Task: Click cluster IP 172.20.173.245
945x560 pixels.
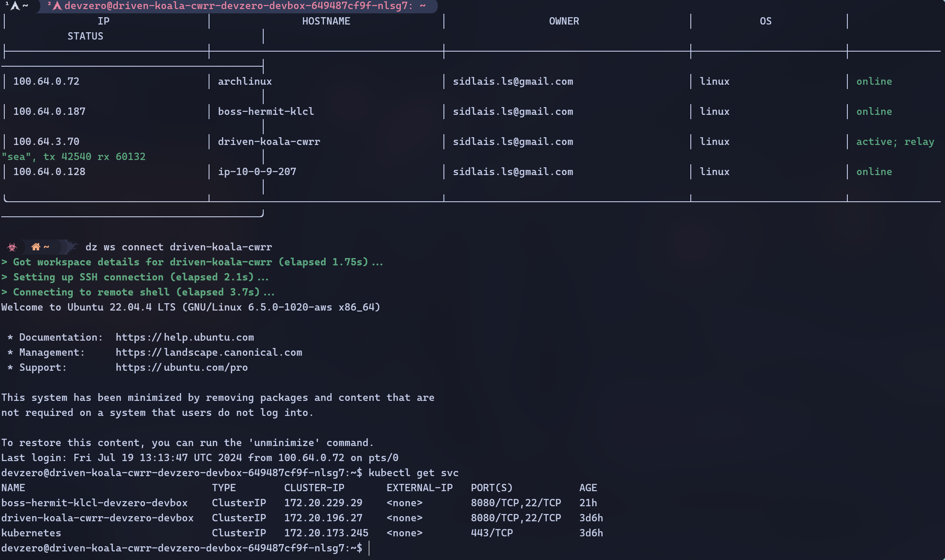Action: 326,533
